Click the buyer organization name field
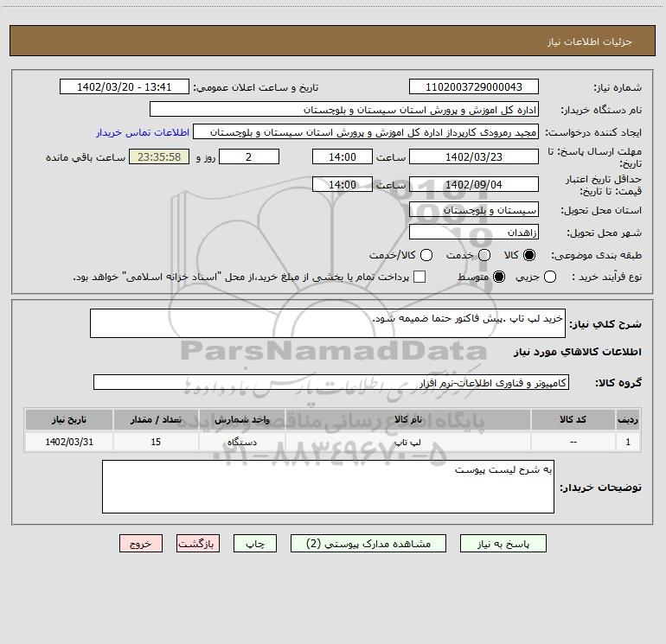Screen dimensions: 666x644 click(x=344, y=110)
